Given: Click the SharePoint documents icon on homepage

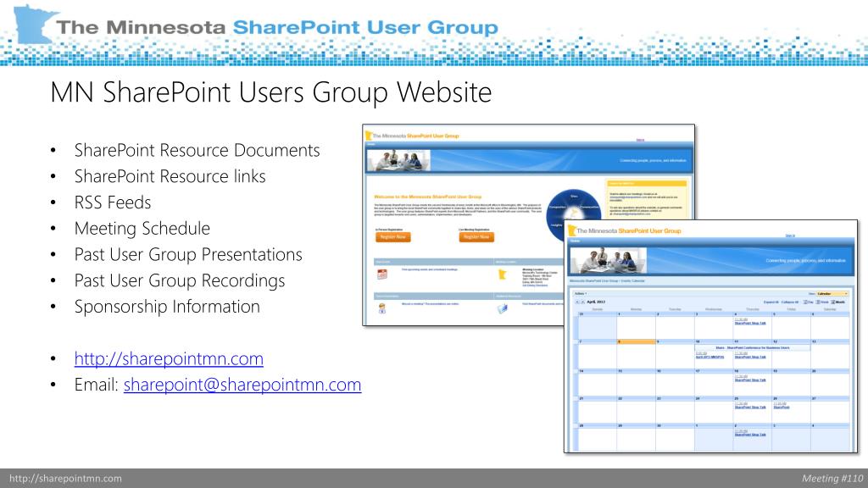Looking at the screenshot, I should (502, 308).
